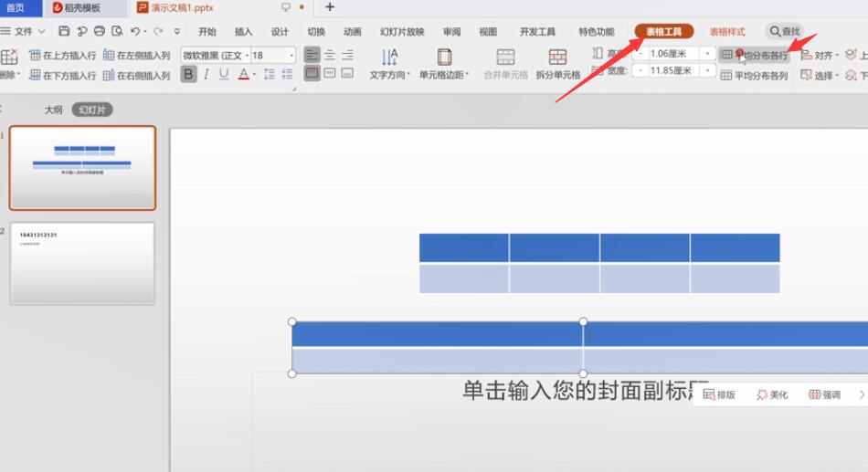Open the font color dropdown arrow
This screenshot has height=472, width=868.
point(254,74)
